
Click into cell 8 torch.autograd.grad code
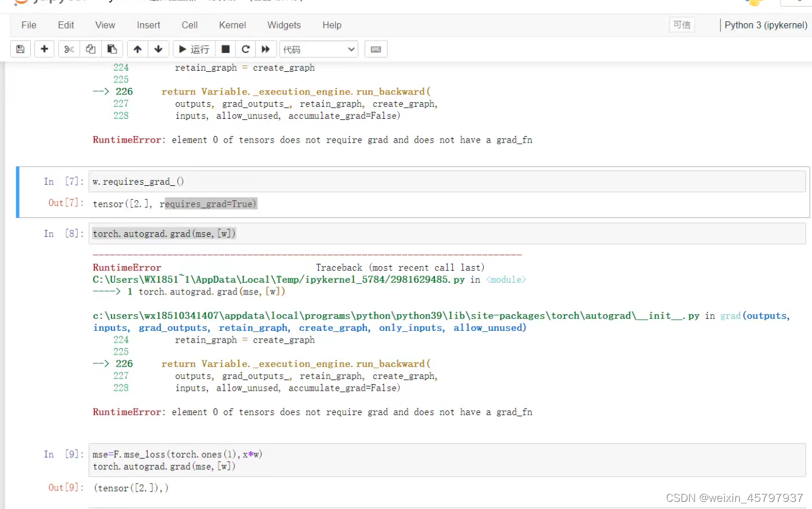447,233
